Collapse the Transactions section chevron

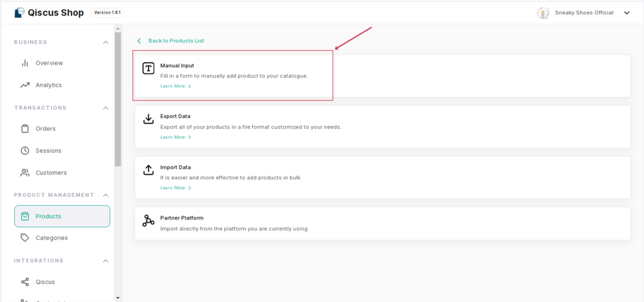click(x=106, y=108)
